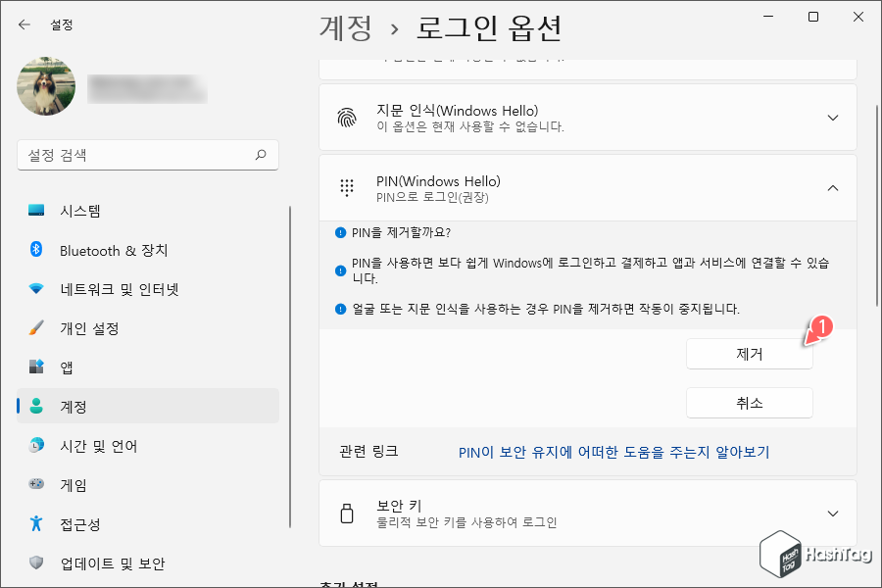Viewport: 882px width, 588px height.
Task: Open the 앱 category label
Action: 67,367
